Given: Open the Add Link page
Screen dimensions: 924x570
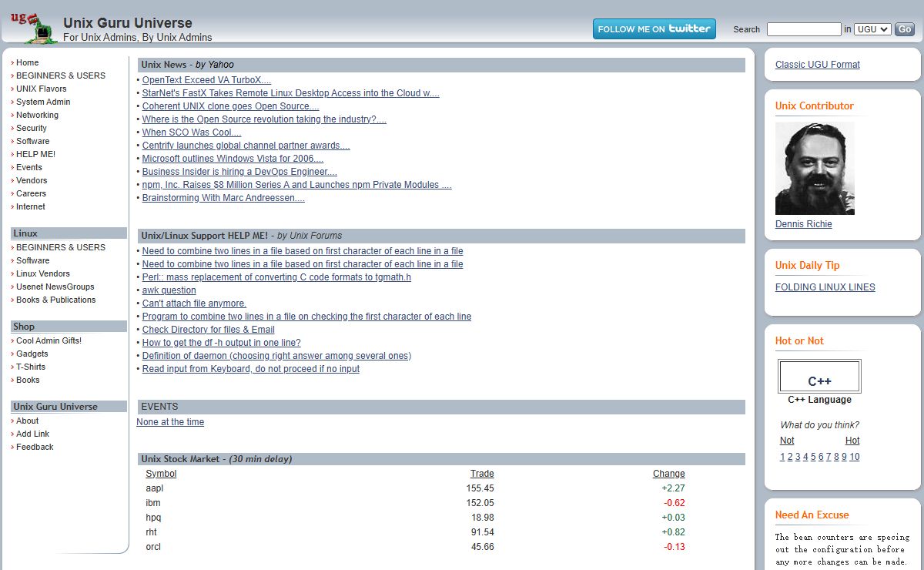Looking at the screenshot, I should tap(32, 434).
